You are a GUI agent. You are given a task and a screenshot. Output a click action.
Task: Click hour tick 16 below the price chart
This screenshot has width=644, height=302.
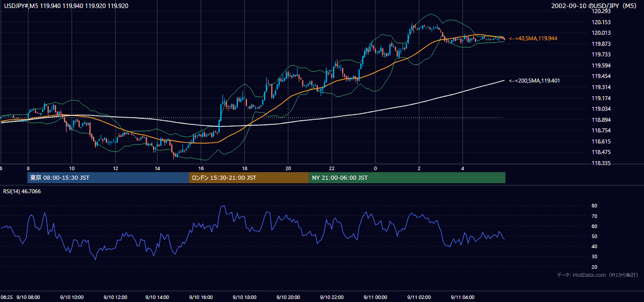pyautogui.click(x=202, y=168)
